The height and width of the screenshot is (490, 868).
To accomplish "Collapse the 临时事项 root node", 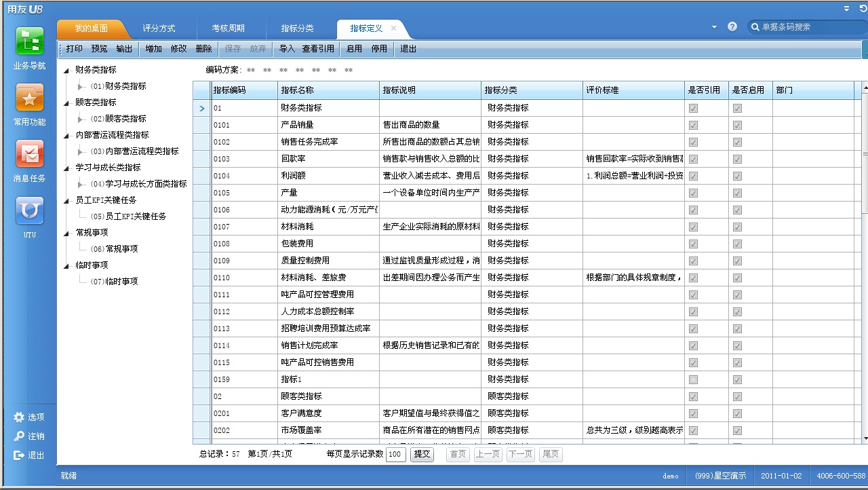I will pyautogui.click(x=66, y=265).
